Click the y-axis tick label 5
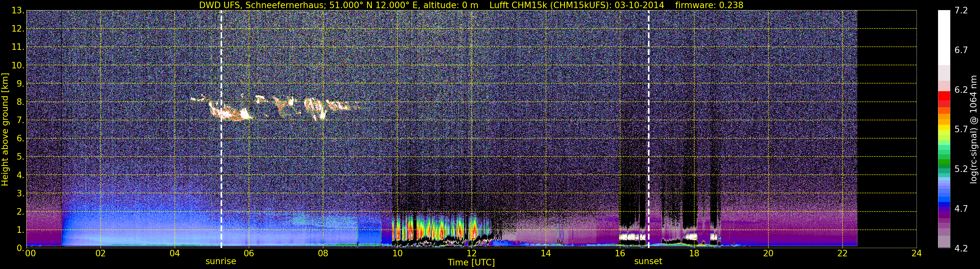Image resolution: width=980 pixels, height=269 pixels. pos(20,157)
